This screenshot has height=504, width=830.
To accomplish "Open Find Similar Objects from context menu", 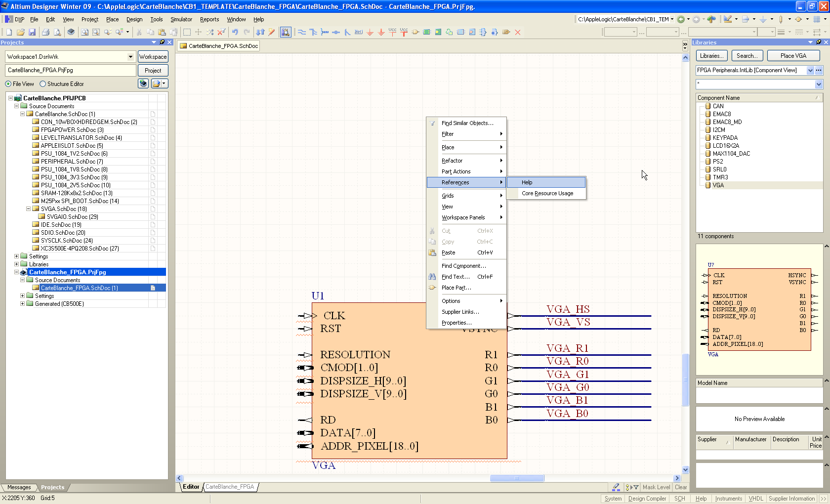I will pos(466,123).
